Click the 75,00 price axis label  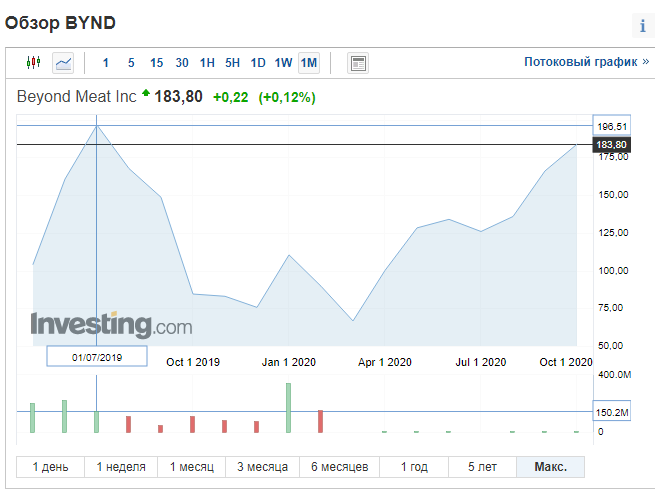point(610,308)
